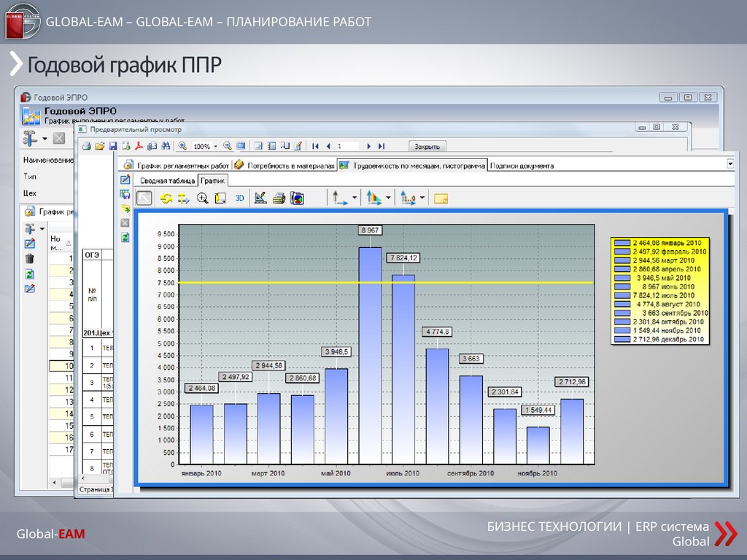The image size is (747, 560).
Task: Zoom in on preview with plus magnifier
Action: click(182, 146)
